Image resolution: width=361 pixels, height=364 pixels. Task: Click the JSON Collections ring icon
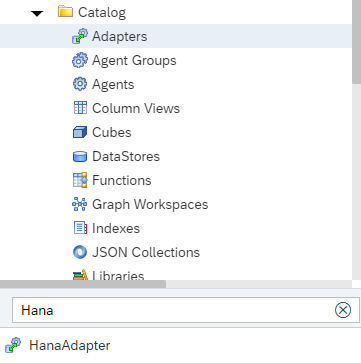[80, 252]
